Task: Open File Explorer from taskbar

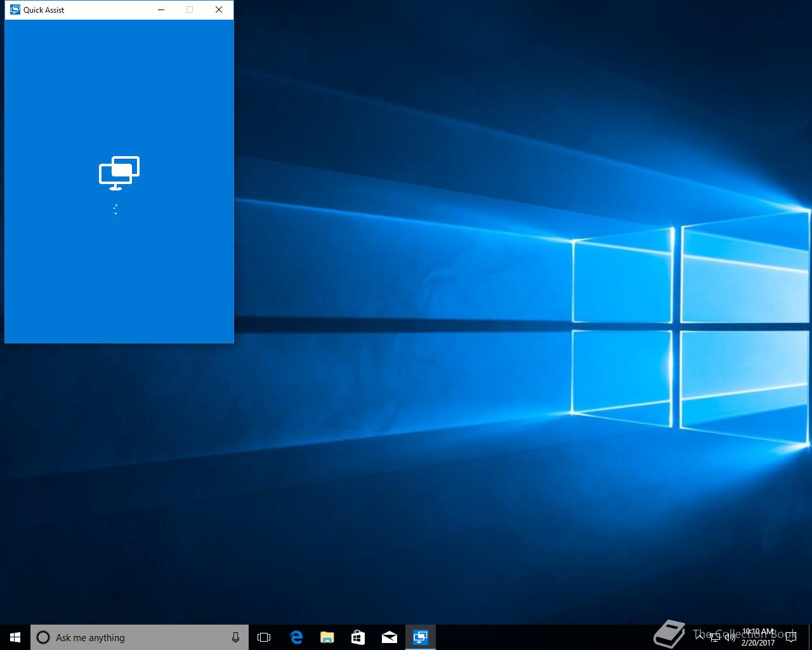Action: 327,637
